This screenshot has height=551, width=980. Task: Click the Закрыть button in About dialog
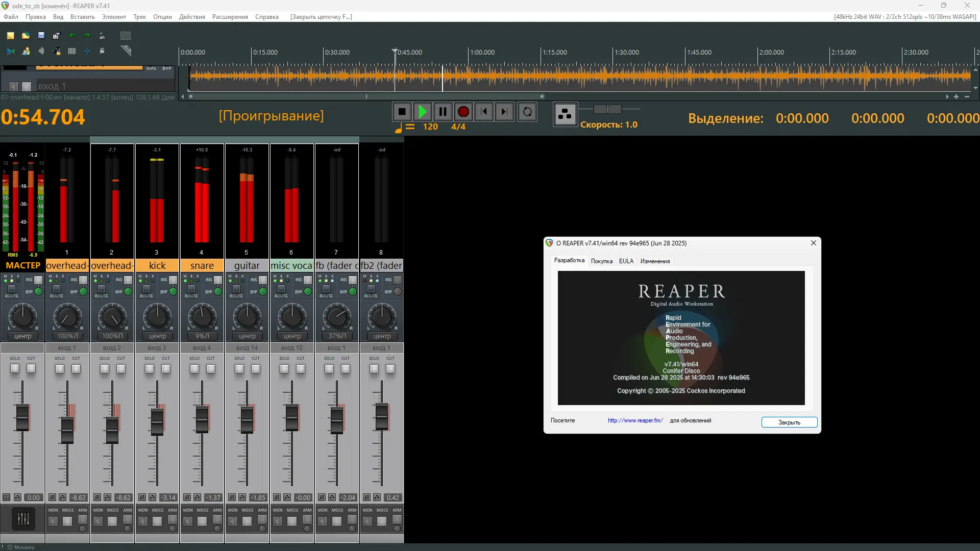(x=789, y=422)
